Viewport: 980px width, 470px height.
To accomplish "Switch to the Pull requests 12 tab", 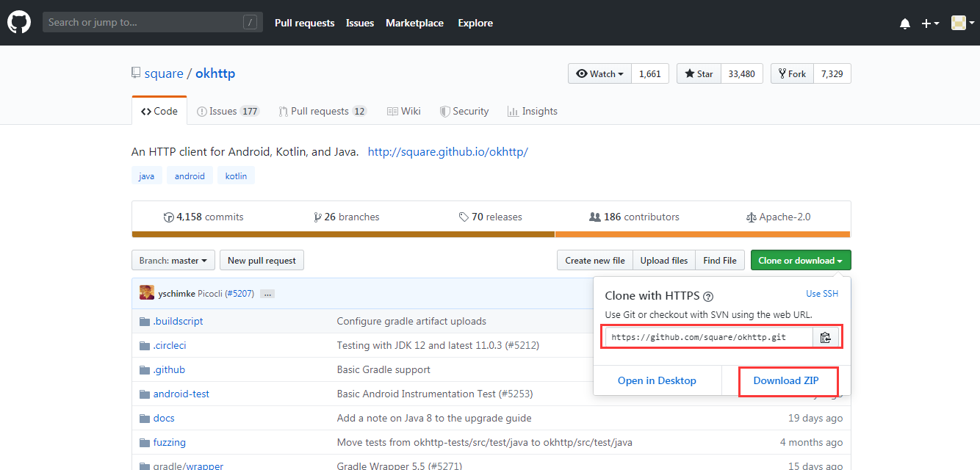I will (323, 111).
